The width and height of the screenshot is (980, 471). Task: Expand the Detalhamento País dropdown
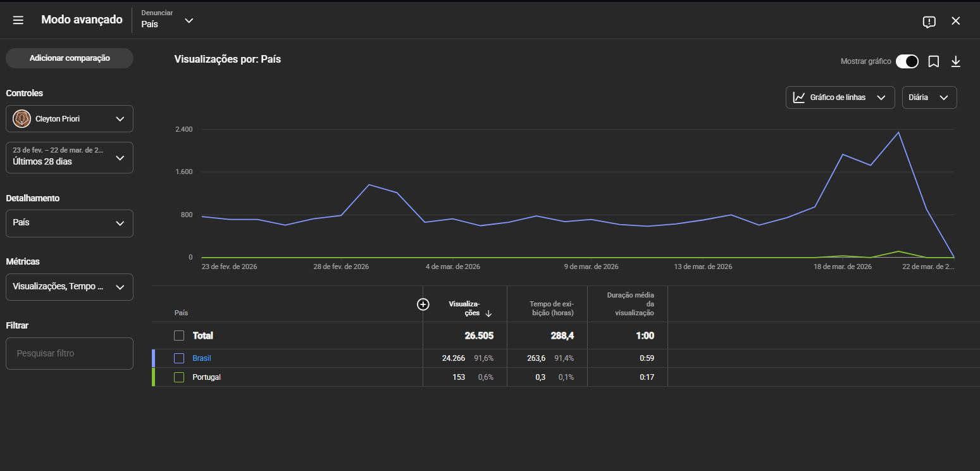(70, 223)
